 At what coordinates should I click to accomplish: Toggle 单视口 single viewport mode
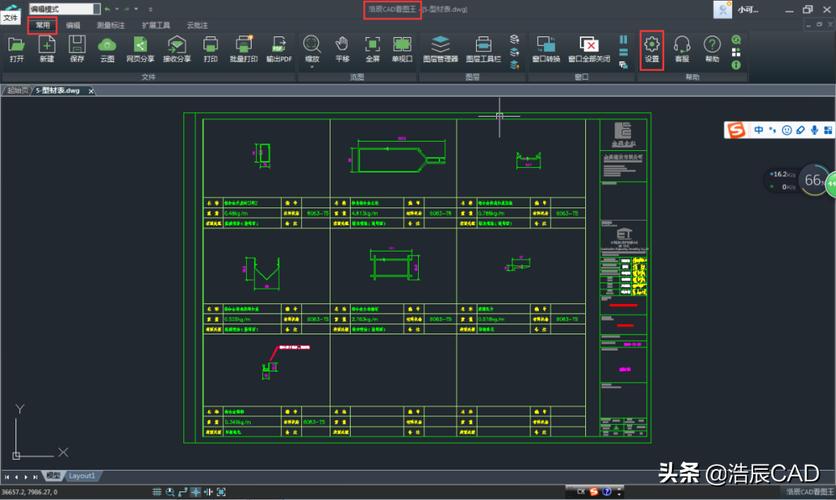[x=402, y=48]
